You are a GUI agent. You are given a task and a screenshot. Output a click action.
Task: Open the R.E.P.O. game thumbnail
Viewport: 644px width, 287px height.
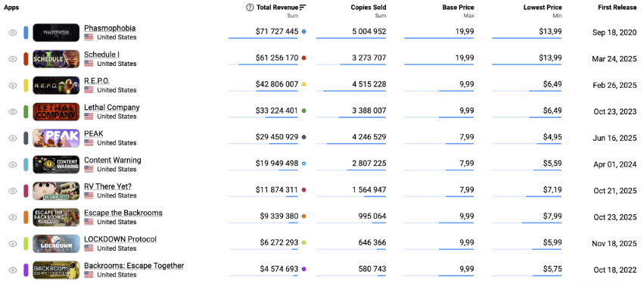point(56,85)
